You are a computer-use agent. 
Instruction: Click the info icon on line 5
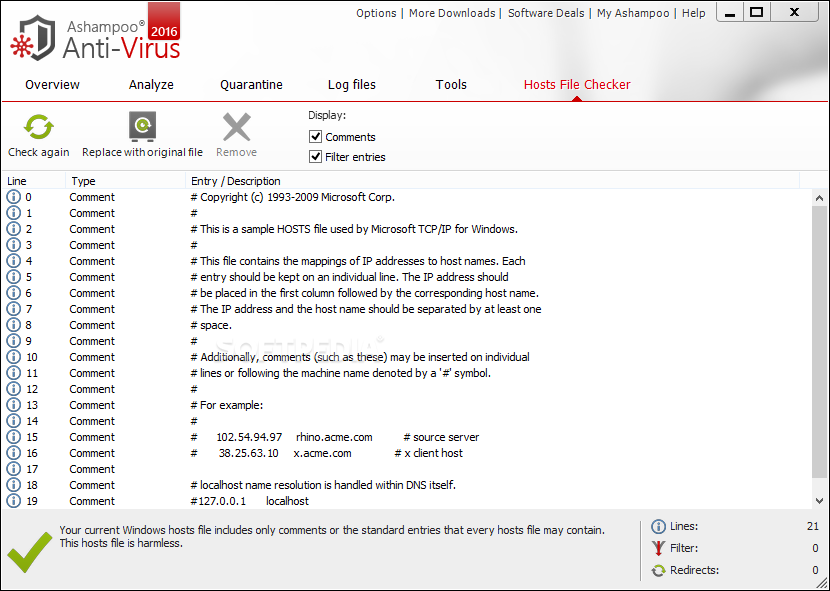click(13, 277)
